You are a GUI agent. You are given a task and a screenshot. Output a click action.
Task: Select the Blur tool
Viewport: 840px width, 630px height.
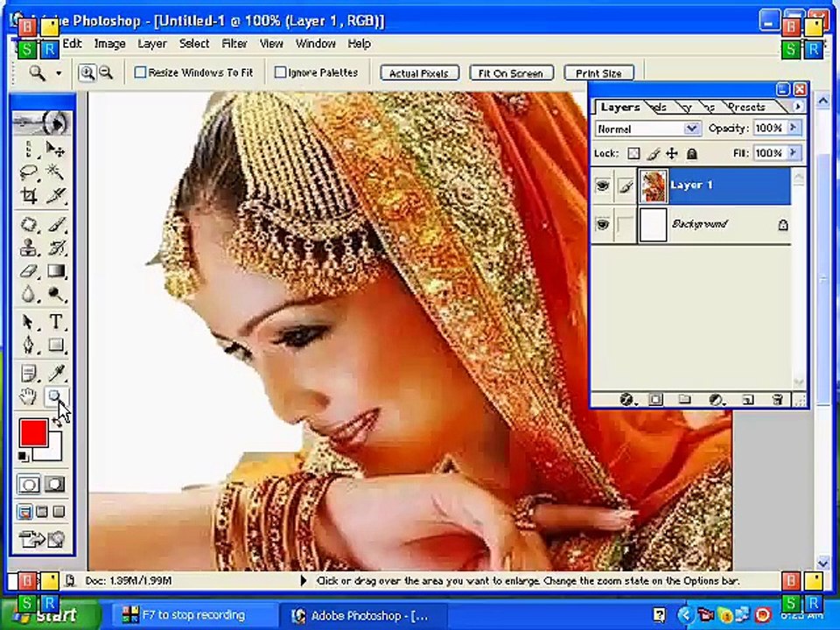(x=29, y=294)
